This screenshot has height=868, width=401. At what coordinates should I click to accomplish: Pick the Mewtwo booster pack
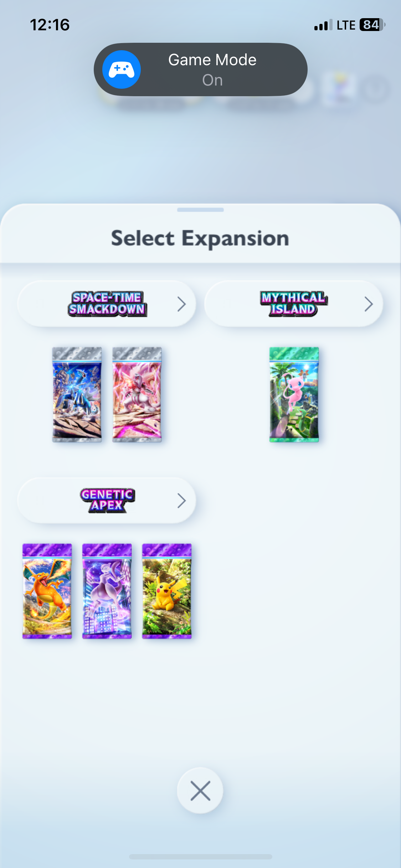[107, 591]
